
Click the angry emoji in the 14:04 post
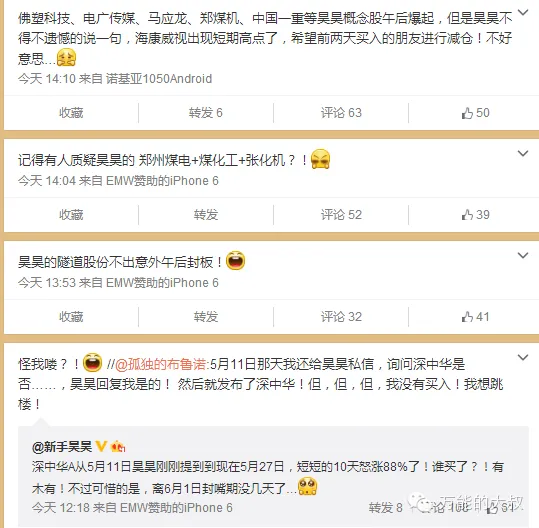click(x=320, y=159)
